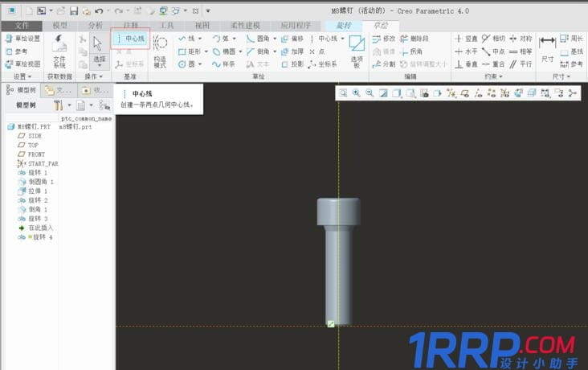Viewport: 588px width, 370px height.
Task: Select the 中心线 centerline tool in 基准 group
Action: point(130,39)
